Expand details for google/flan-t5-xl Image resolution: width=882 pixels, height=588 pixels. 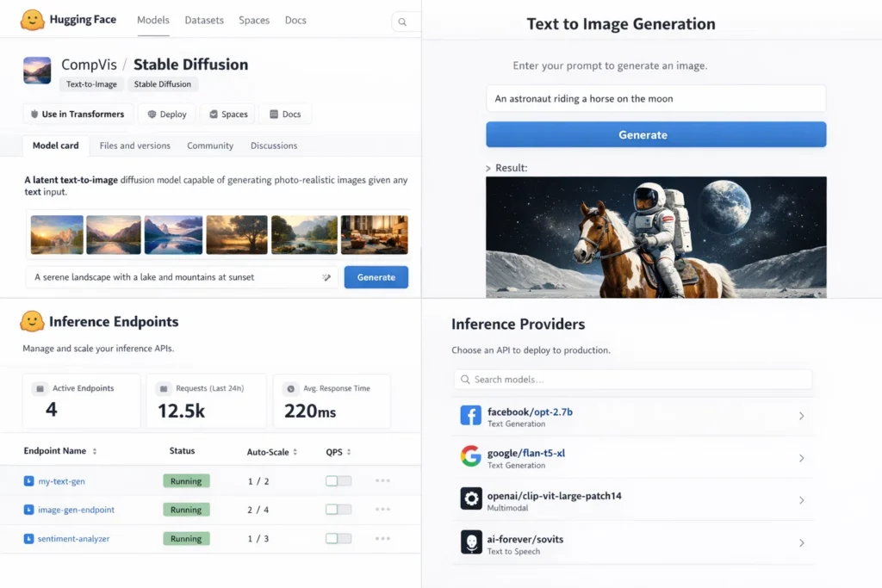801,457
